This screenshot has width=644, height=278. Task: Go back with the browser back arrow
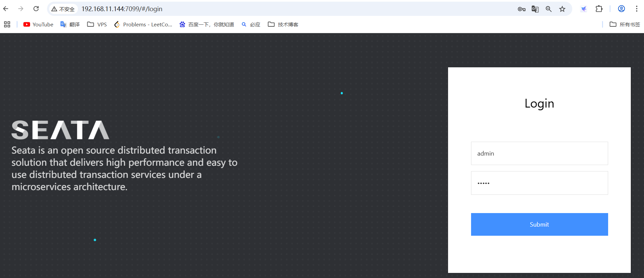pos(6,9)
